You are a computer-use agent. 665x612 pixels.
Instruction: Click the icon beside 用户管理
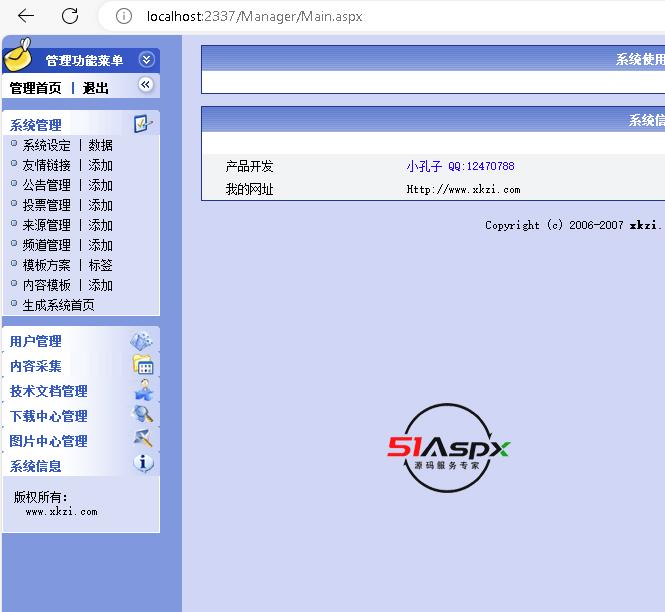(142, 341)
